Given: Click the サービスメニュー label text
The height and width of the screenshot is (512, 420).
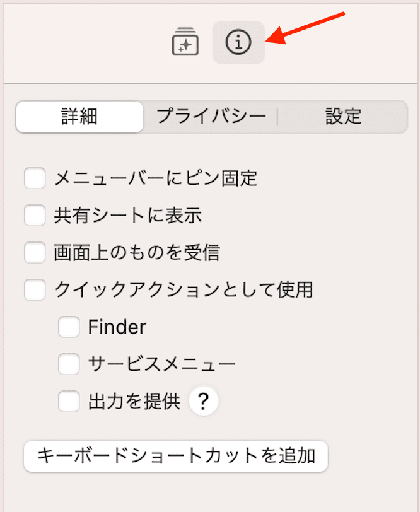Looking at the screenshot, I should tap(161, 364).
